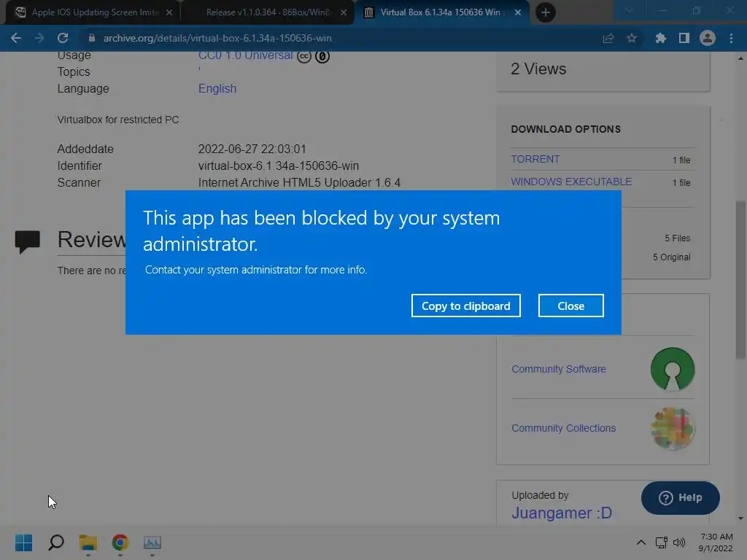This screenshot has width=747, height=560.
Task: Toggle the browser side panel
Action: coord(684,38)
